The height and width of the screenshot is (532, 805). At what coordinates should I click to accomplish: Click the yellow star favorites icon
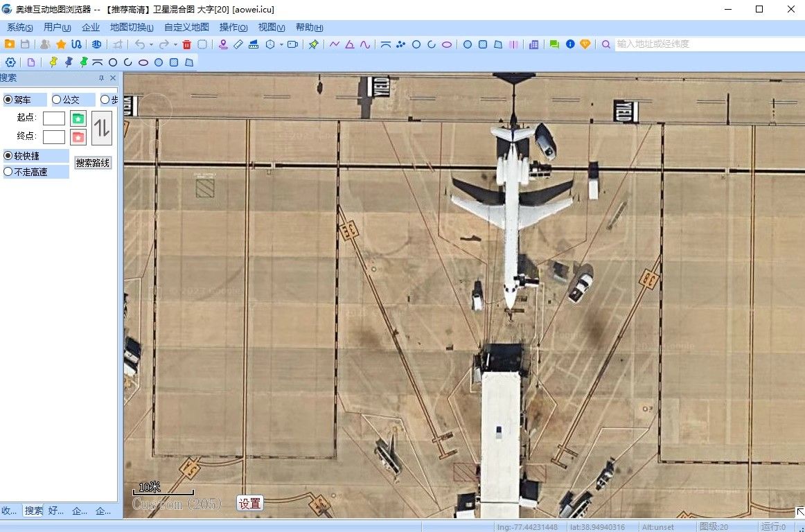61,44
